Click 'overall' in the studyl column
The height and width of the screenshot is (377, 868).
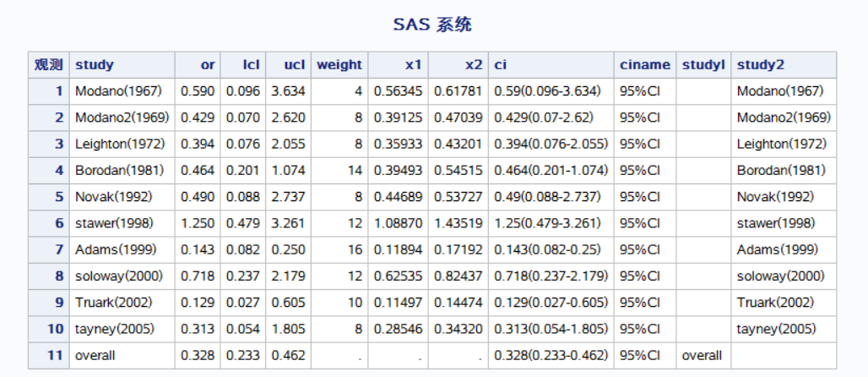click(702, 355)
